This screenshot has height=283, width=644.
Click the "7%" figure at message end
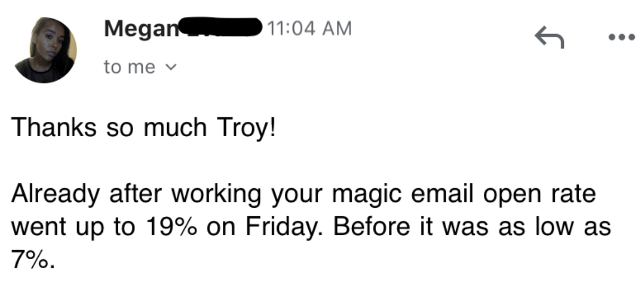30,259
